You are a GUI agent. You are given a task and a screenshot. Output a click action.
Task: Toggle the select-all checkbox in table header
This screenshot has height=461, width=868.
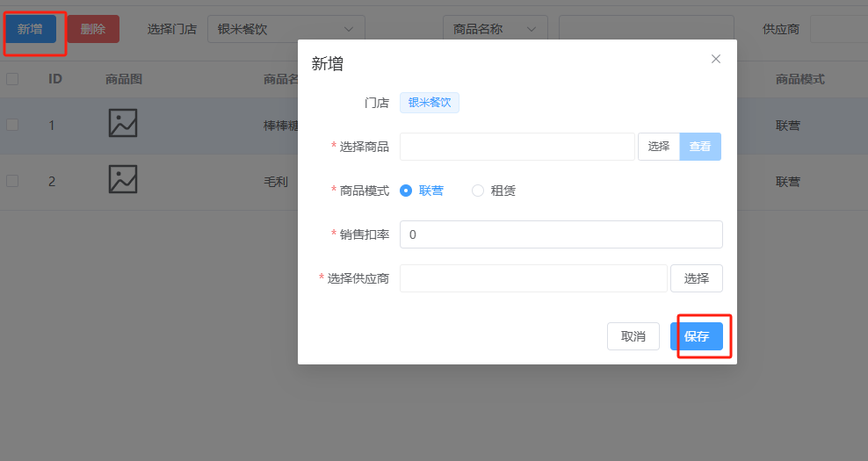tap(12, 79)
